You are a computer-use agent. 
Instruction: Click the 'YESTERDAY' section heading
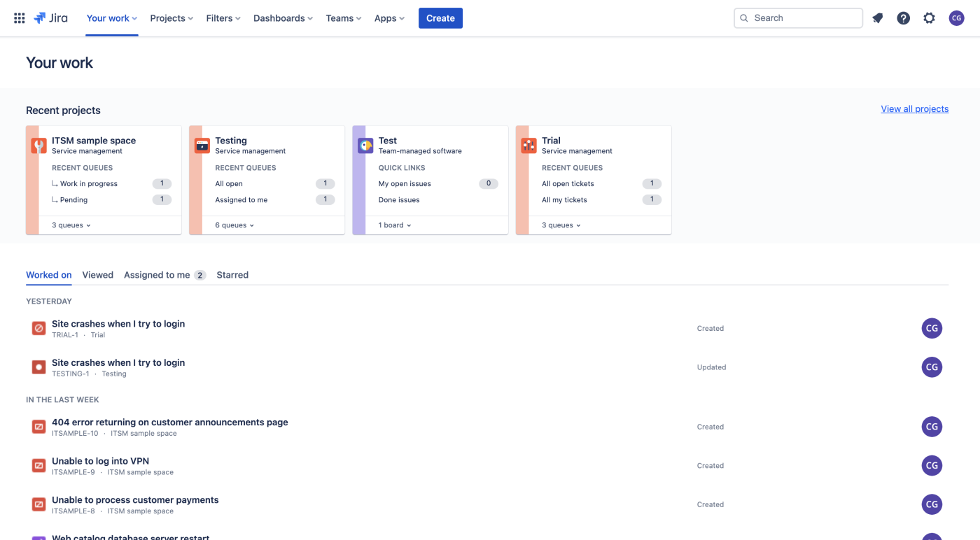click(49, 301)
